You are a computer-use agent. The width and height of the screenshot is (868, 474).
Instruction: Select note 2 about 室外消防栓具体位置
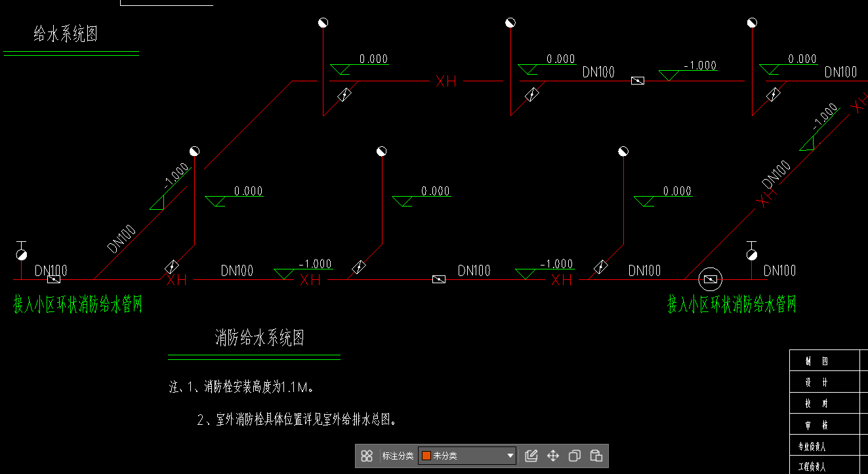(x=297, y=420)
